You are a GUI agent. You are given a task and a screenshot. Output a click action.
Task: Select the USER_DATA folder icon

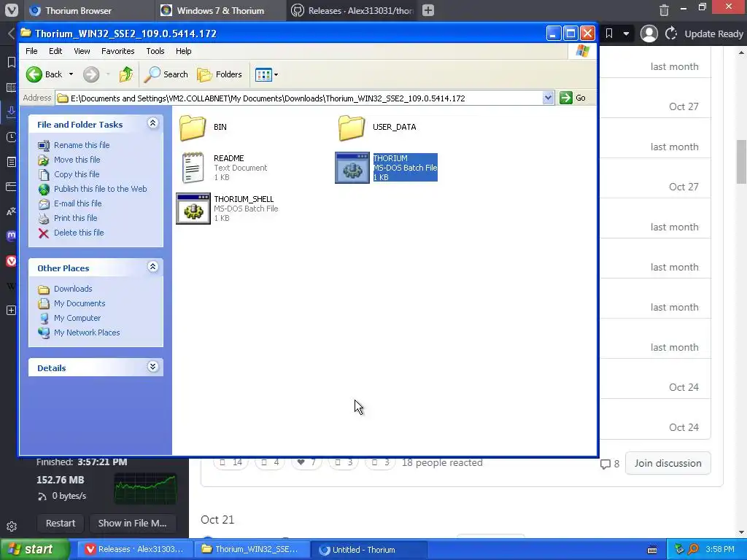pos(352,128)
